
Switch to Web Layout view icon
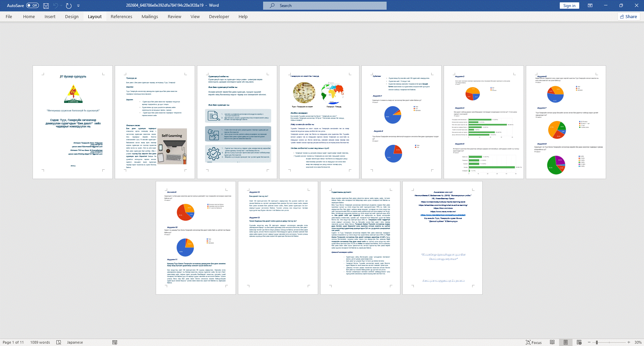(579, 342)
